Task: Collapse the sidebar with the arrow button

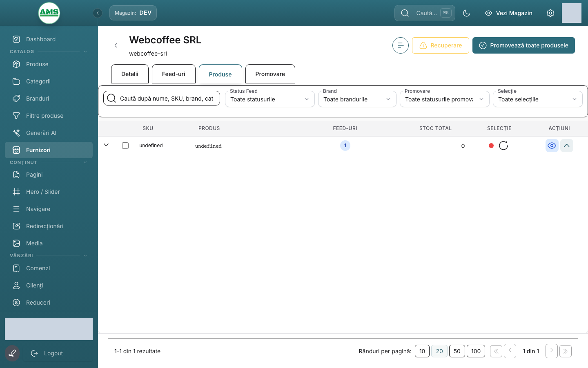Action: [x=97, y=13]
